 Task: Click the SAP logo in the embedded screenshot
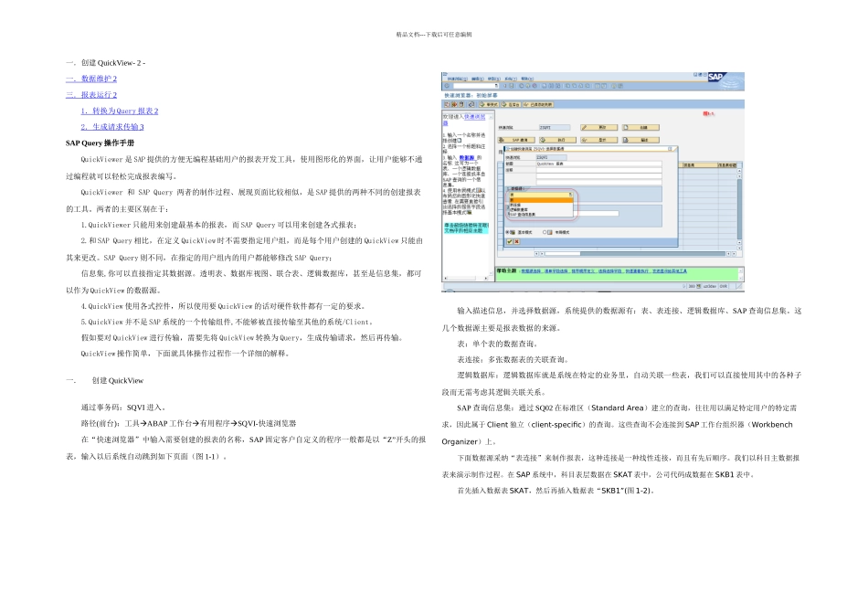pos(715,78)
